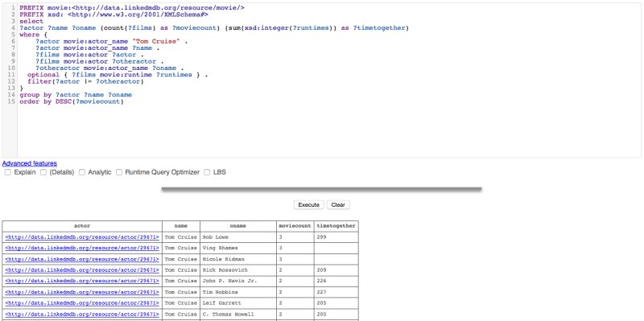The height and width of the screenshot is (321, 644).
Task: Check the LBS option
Action: pos(207,172)
